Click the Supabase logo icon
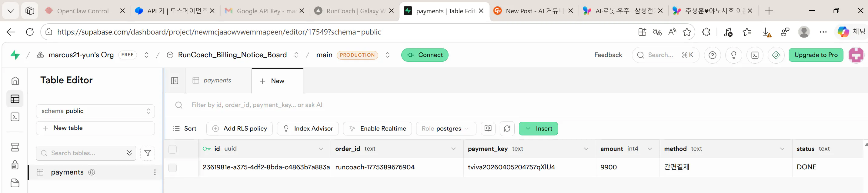Screen dimensions: 868x193 tap(15, 55)
